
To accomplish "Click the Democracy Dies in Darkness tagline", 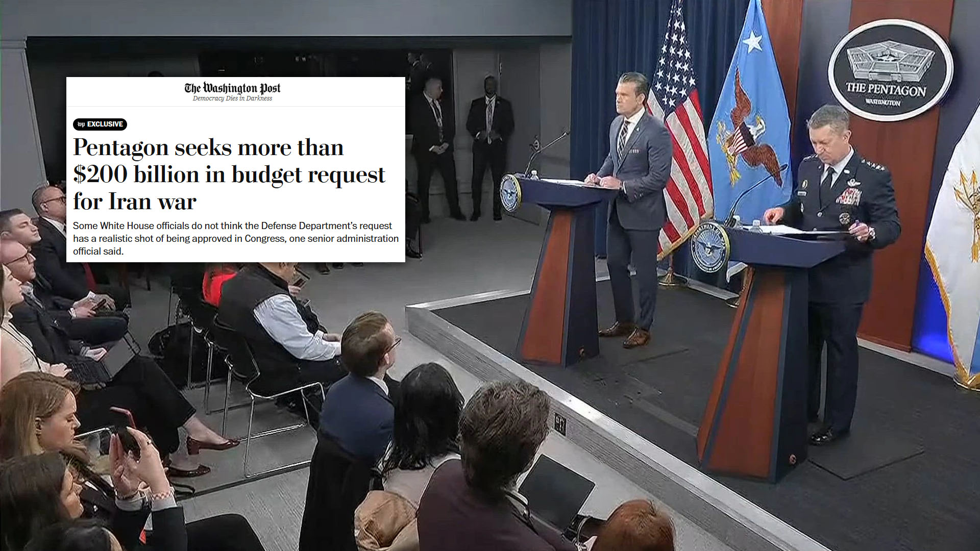I will (x=232, y=98).
